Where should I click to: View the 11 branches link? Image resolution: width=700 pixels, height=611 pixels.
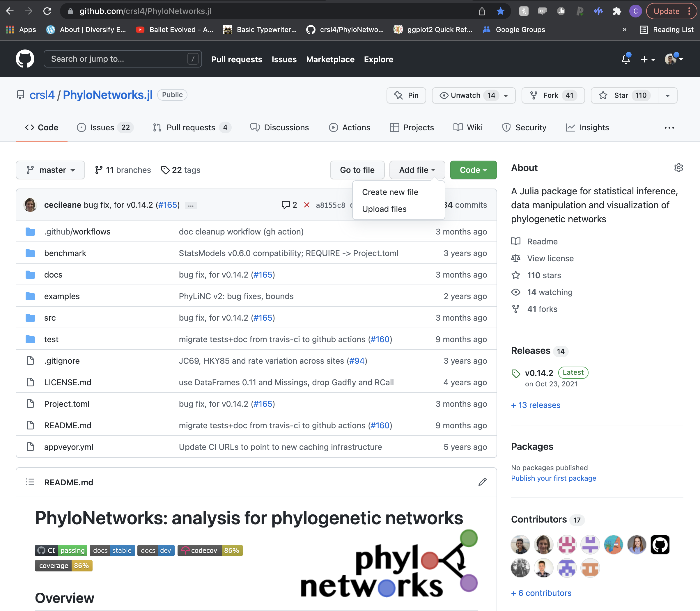tap(123, 170)
